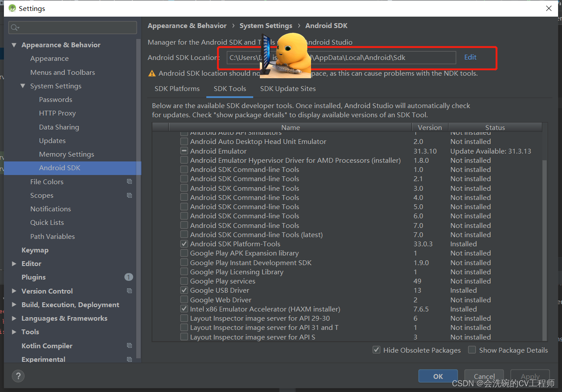Click the search magnifier icon
The width and height of the screenshot is (562, 392).
(14, 28)
